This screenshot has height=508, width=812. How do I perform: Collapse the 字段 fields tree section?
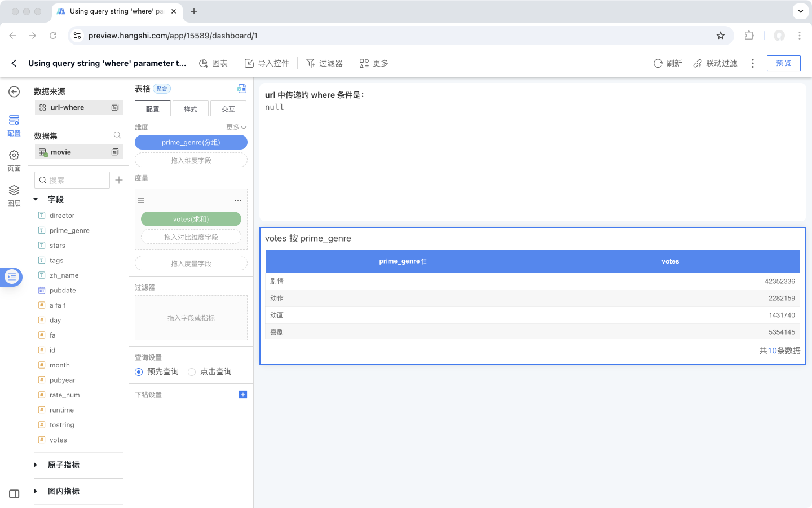(36, 199)
